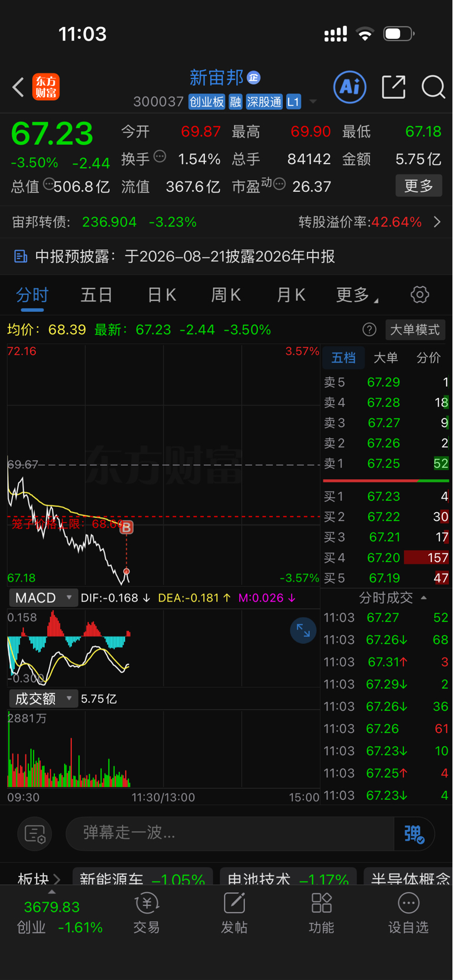Tap the 深股通 tag
Viewport: 453px width, 980px height.
[x=264, y=102]
